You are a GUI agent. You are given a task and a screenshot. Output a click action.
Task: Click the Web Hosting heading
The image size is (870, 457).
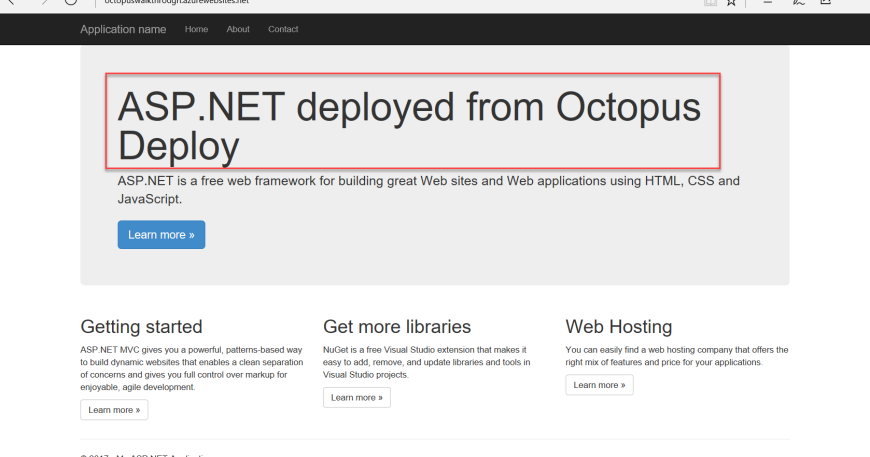[619, 327]
